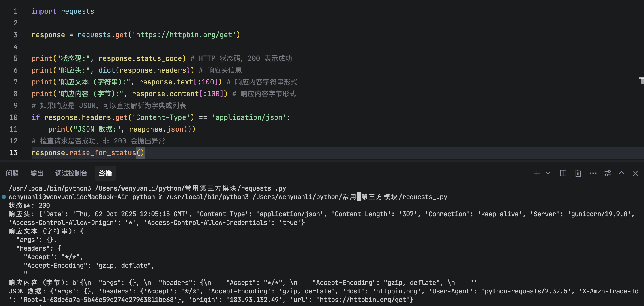The height and width of the screenshot is (306, 644).
Task: Open the terminal launch profile dropdown chevron
Action: (x=548, y=173)
